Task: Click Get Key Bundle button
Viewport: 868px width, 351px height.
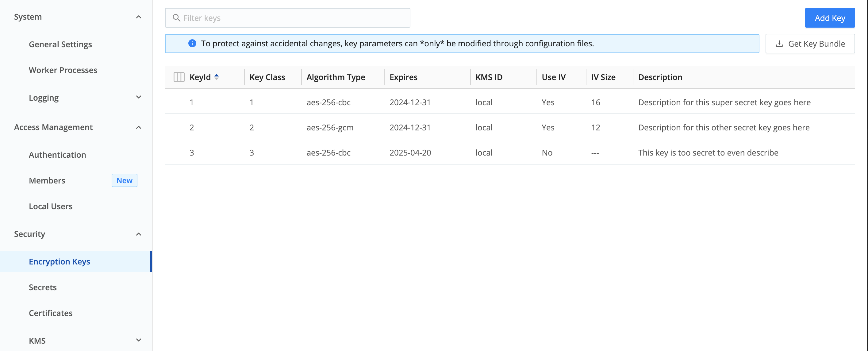Action: tap(810, 44)
